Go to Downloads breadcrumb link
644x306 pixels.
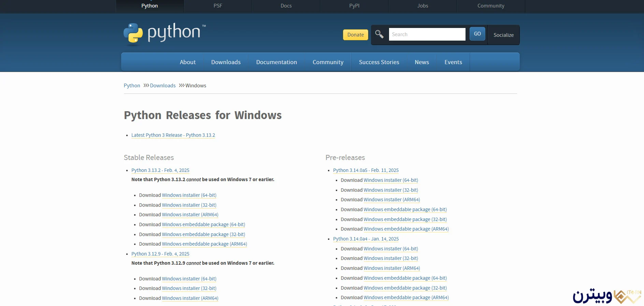pyautogui.click(x=163, y=86)
